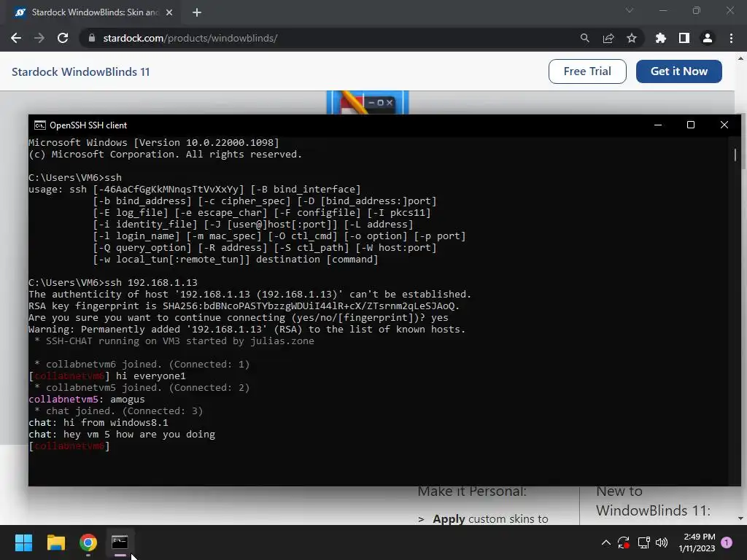Close the OpenSSH SSH client window
The width and height of the screenshot is (747, 560).
724,125
